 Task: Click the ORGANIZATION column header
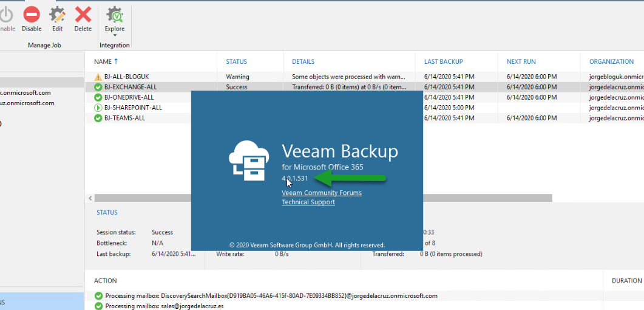click(612, 61)
